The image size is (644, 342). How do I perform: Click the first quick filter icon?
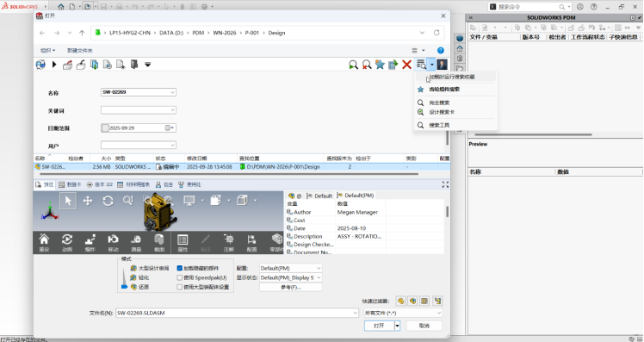[401, 301]
